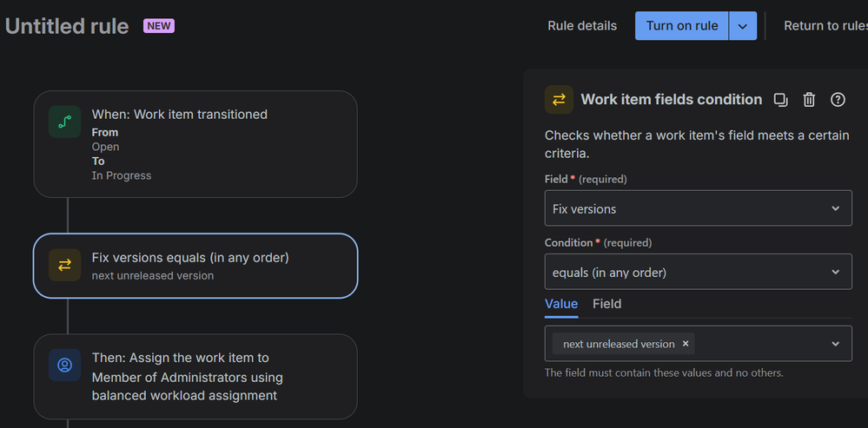Click the condition icon in panel header
Screen dimensions: 868x428
(x=559, y=100)
